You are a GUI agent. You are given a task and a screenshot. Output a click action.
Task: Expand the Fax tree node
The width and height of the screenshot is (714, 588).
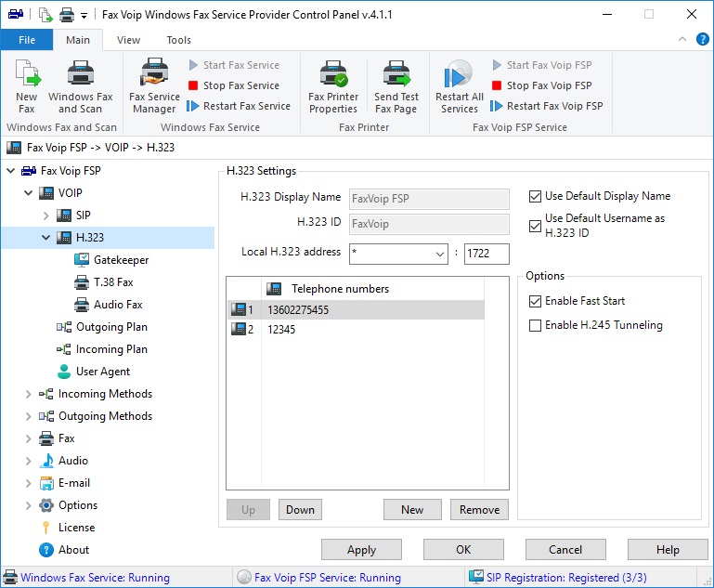pos(28,438)
